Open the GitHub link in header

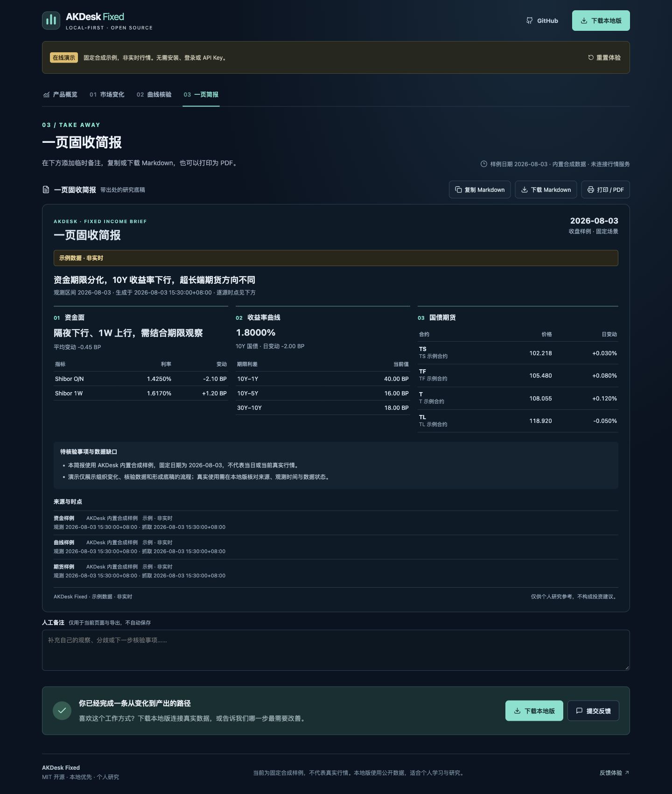[x=542, y=21]
